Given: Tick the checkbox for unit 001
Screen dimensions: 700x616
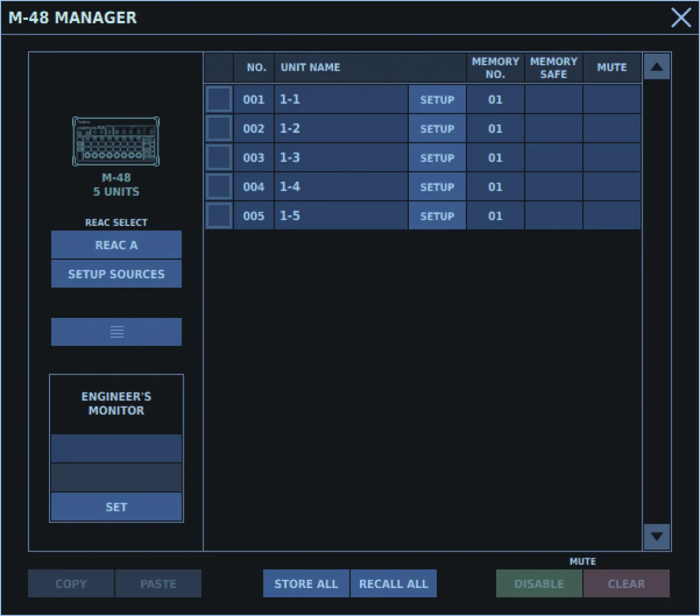Looking at the screenshot, I should point(219,99).
